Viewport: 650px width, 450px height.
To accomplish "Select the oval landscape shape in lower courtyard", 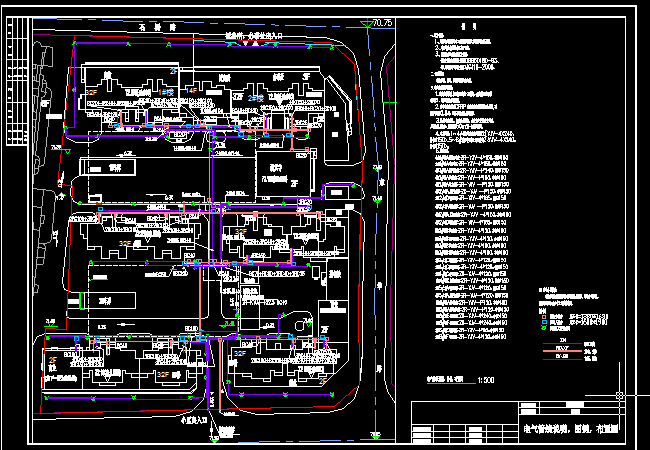I will (298, 321).
